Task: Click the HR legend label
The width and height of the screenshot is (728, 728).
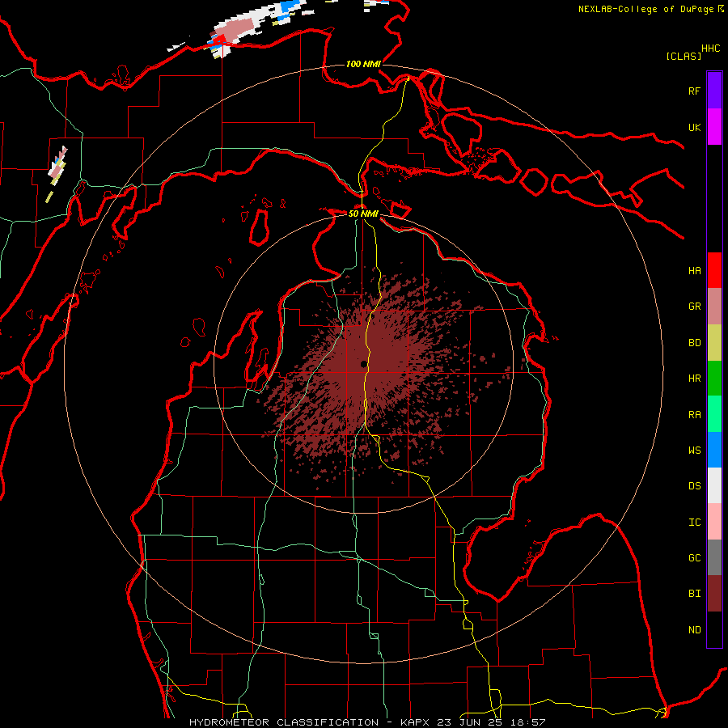Action: pos(694,379)
